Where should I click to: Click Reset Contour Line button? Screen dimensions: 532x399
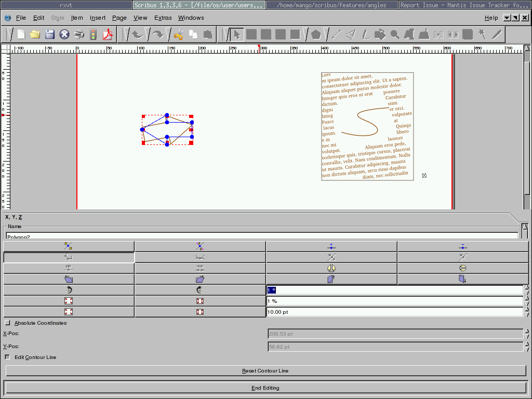pos(265,371)
